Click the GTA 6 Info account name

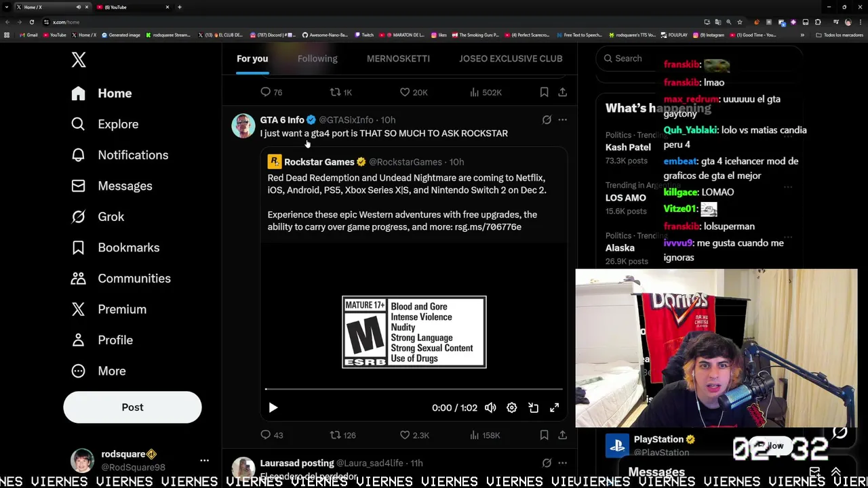pos(282,120)
